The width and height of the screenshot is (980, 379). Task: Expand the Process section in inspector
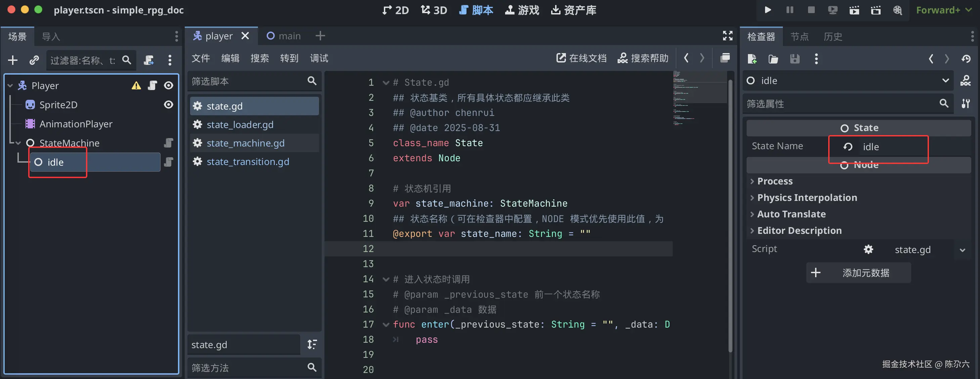(774, 181)
